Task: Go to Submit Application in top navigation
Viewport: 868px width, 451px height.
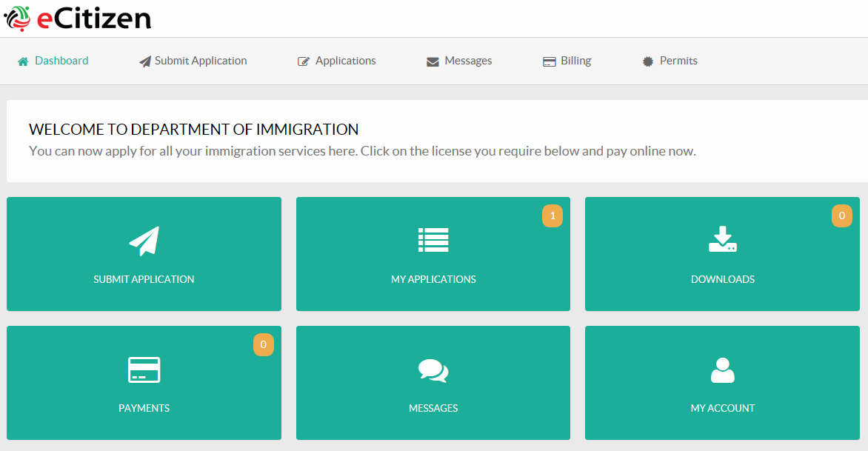Action: pyautogui.click(x=201, y=61)
